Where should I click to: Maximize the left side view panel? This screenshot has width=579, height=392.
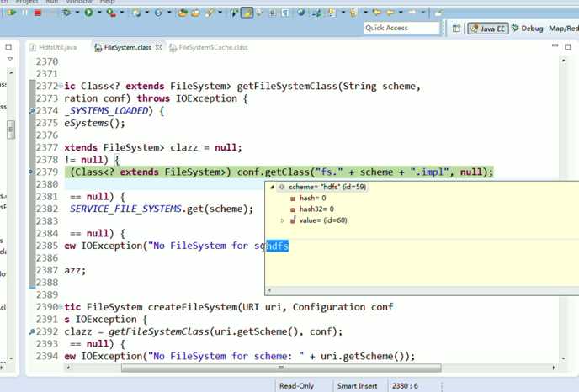[8, 47]
